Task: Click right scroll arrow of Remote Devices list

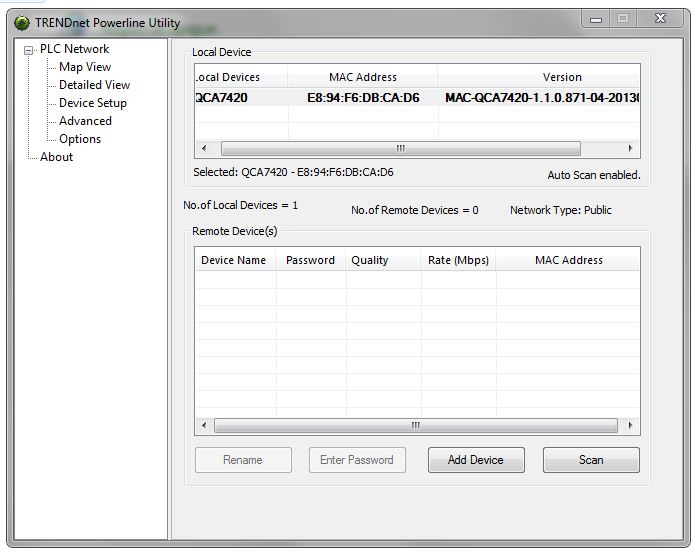Action: pos(630,426)
